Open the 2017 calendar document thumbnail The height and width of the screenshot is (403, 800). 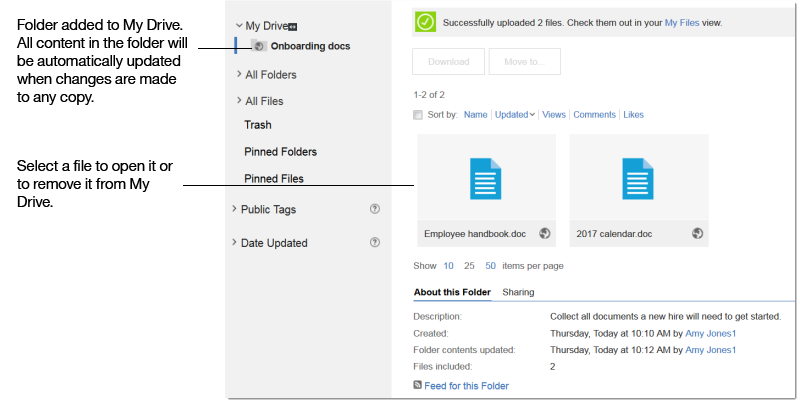tap(638, 179)
